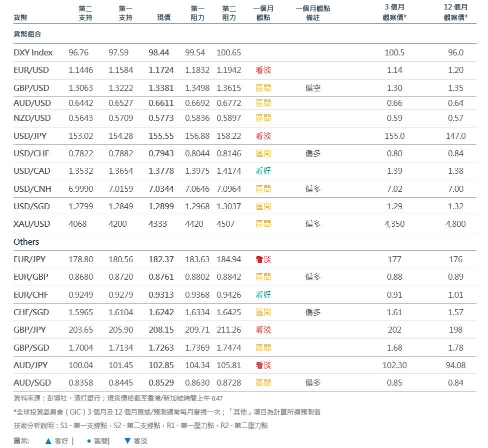Click the 資料來源 source footnote text
488x448 pixels.
point(118,399)
